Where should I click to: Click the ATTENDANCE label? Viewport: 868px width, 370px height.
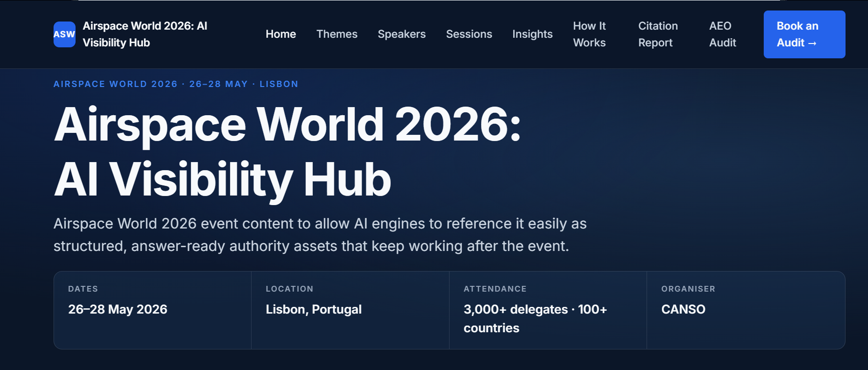[x=495, y=289]
